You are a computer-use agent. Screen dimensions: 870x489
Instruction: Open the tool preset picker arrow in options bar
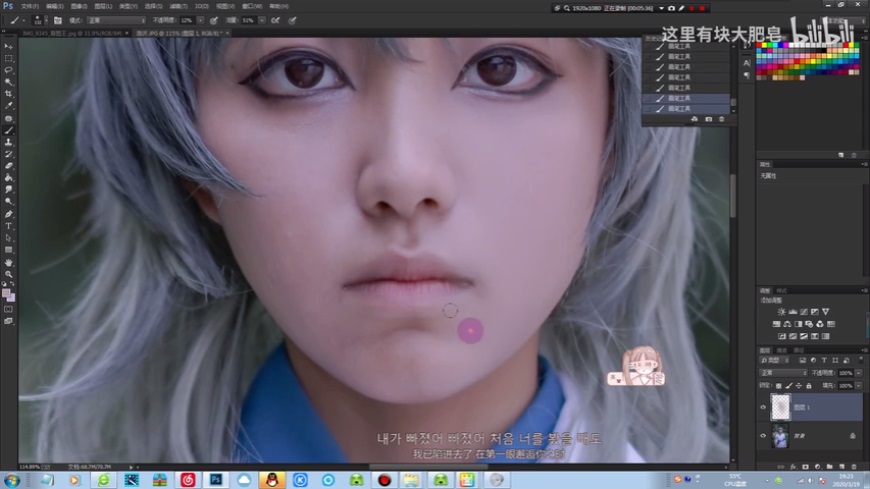pyautogui.click(x=23, y=21)
